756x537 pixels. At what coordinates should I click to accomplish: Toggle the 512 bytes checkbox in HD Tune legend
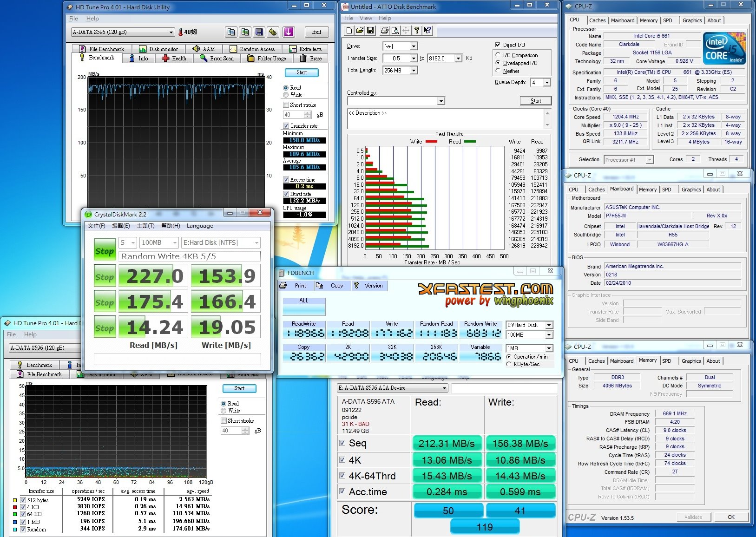tap(23, 500)
